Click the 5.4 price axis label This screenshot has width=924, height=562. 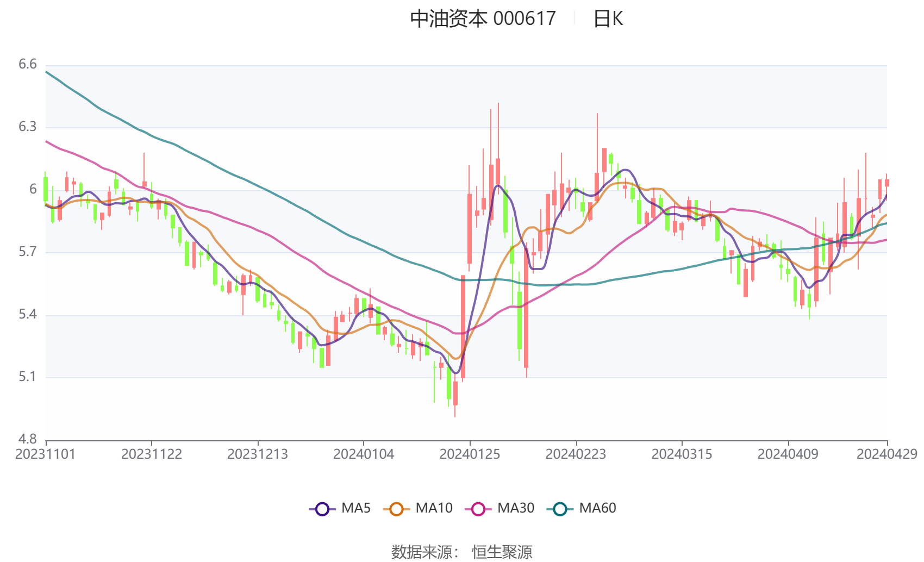[x=28, y=314]
